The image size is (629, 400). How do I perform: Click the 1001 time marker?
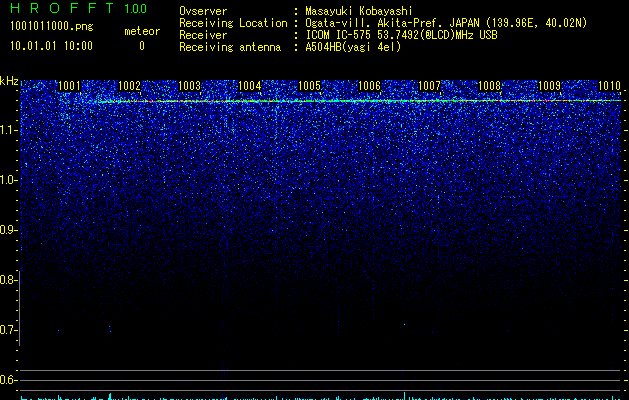click(69, 86)
